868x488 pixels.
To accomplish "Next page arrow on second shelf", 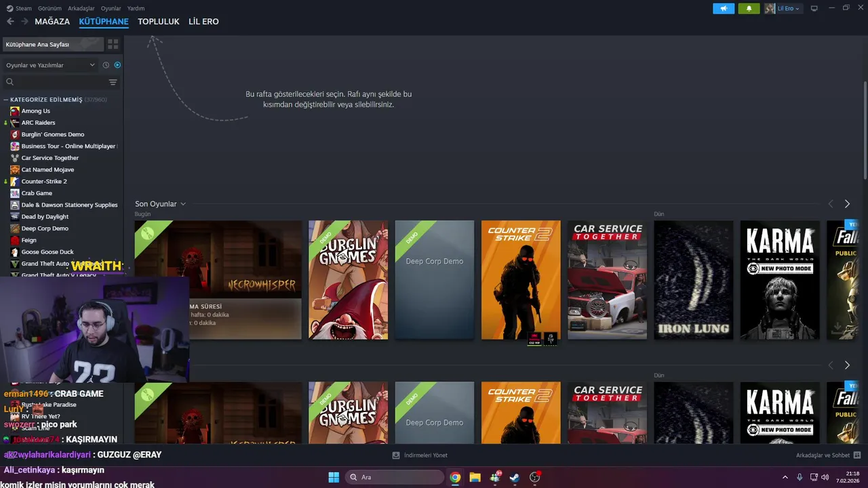I will pyautogui.click(x=847, y=365).
